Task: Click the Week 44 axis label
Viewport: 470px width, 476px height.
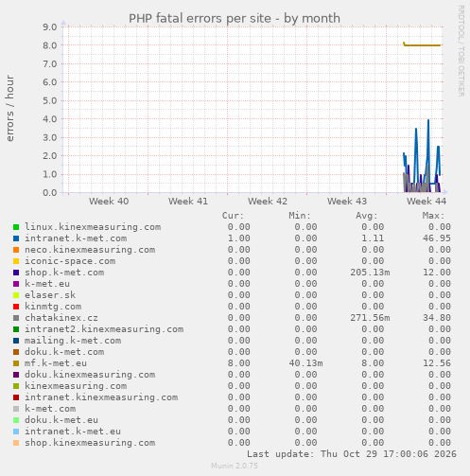Action: [x=426, y=201]
